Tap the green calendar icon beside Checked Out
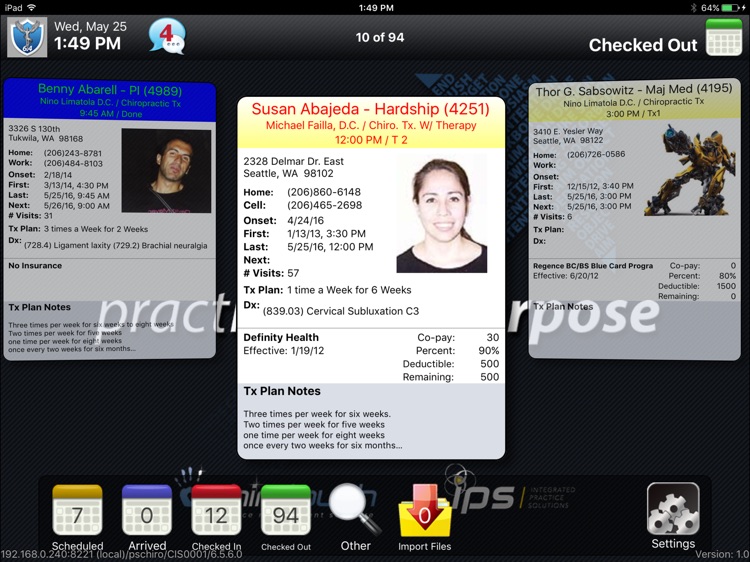 724,37
